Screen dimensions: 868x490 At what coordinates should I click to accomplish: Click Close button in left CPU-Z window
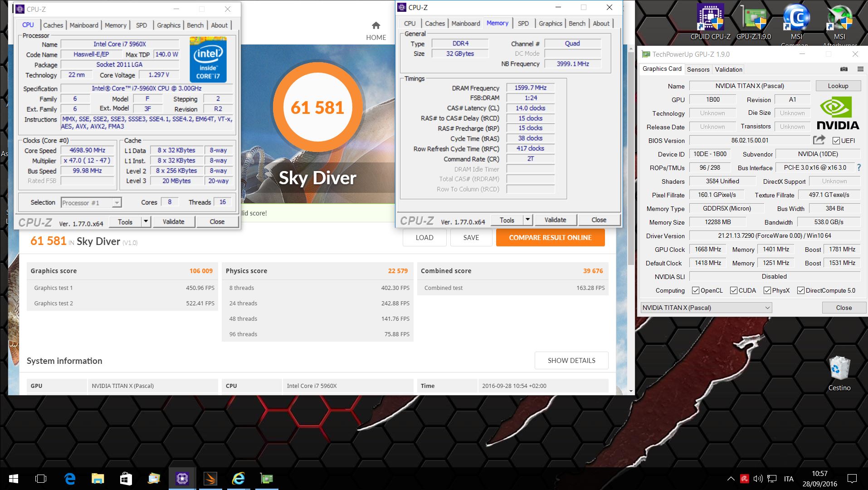217,221
